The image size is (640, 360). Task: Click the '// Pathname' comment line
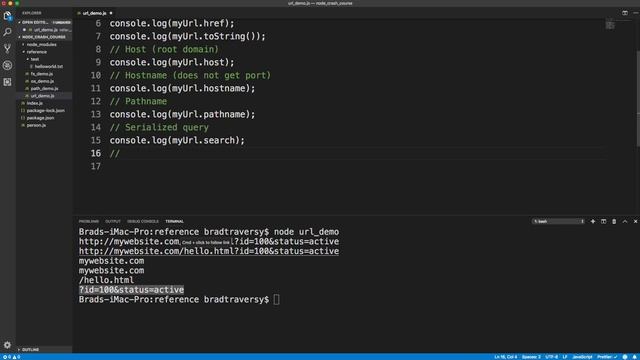138,101
